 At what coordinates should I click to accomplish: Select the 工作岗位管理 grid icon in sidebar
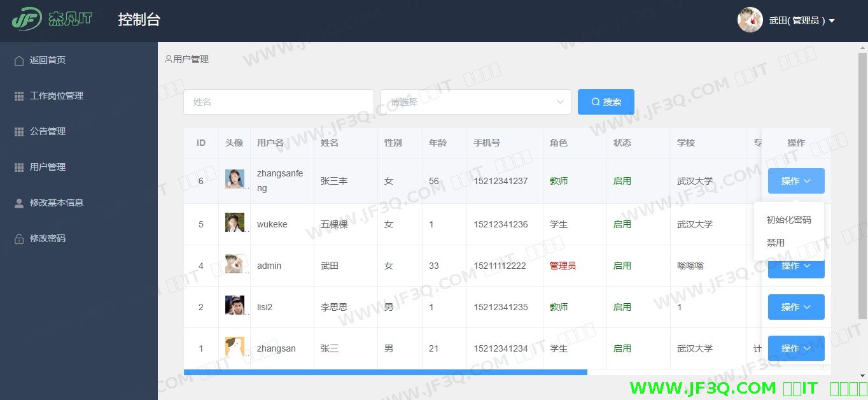tap(18, 96)
